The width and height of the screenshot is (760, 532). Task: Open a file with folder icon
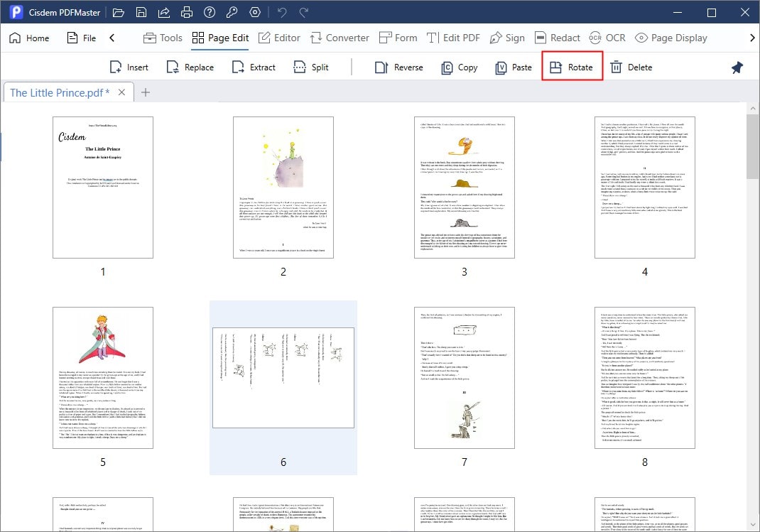coord(119,13)
